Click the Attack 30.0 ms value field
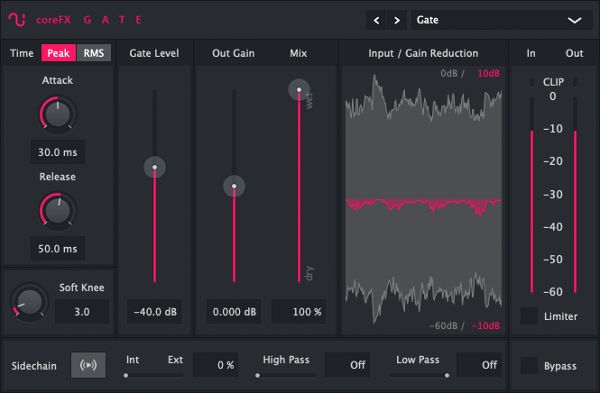Screen dimensions: 600x393 pyautogui.click(x=58, y=152)
